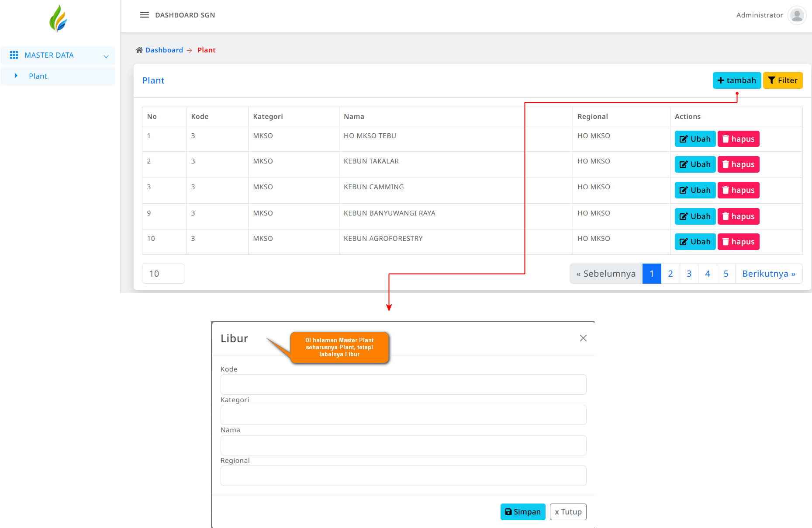
Task: Close the Libur dialog with X
Action: 583,338
